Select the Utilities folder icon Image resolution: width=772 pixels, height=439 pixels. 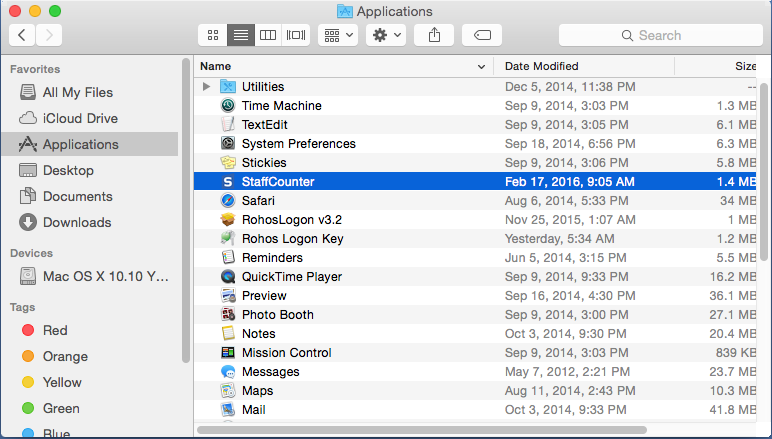(227, 87)
